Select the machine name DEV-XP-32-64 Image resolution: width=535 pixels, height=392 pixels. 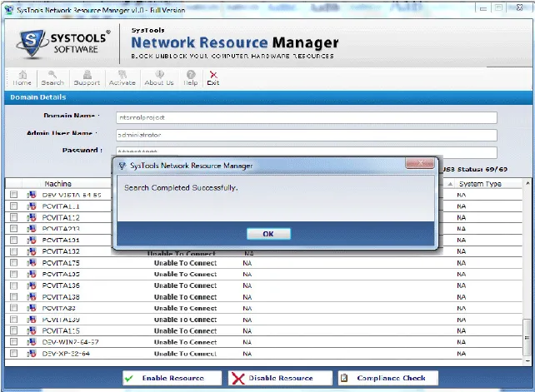(x=66, y=354)
